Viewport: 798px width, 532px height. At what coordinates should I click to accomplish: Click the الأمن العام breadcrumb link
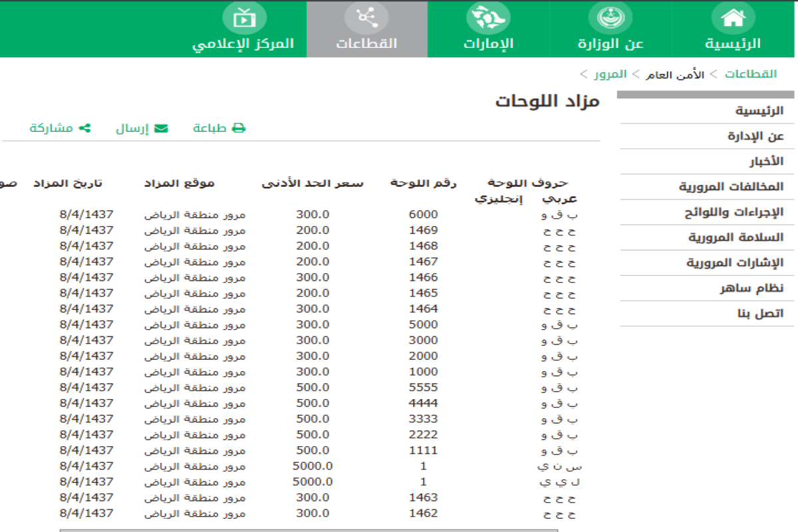pyautogui.click(x=675, y=74)
